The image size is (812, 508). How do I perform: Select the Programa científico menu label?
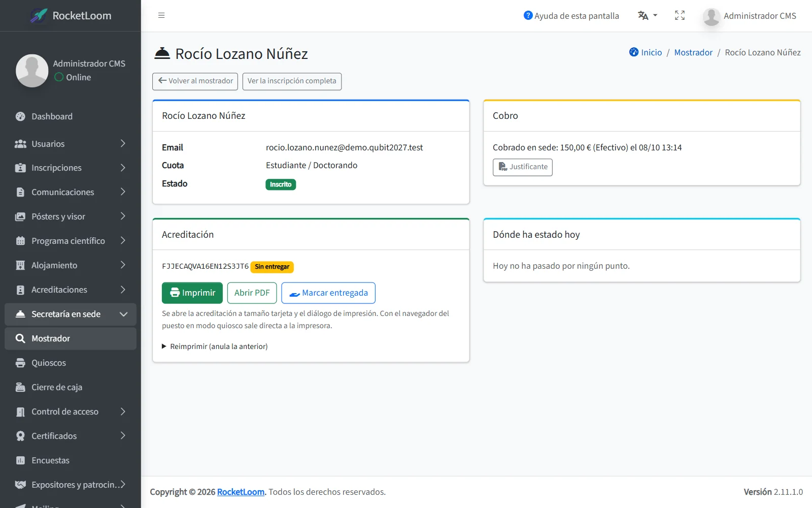68,241
